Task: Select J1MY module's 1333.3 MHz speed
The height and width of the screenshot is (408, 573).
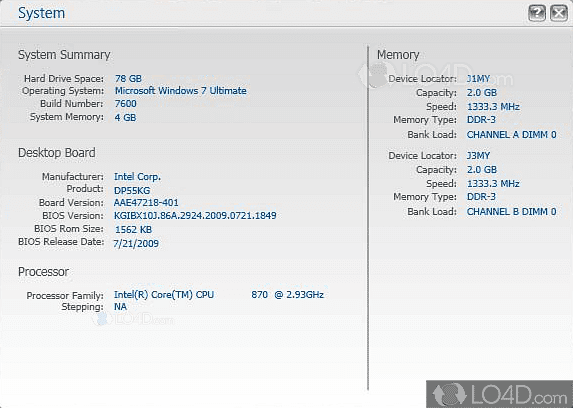Action: coord(493,107)
